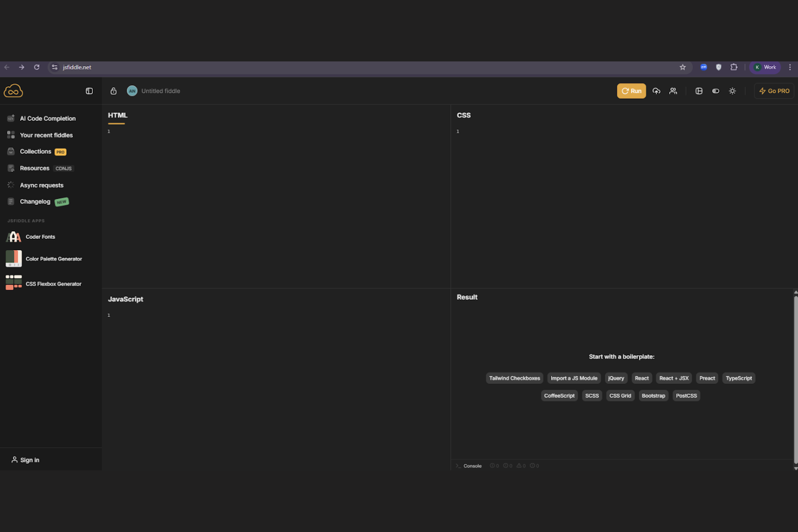Expand the Async requests section
Screen dimensions: 798x532
tap(42, 185)
